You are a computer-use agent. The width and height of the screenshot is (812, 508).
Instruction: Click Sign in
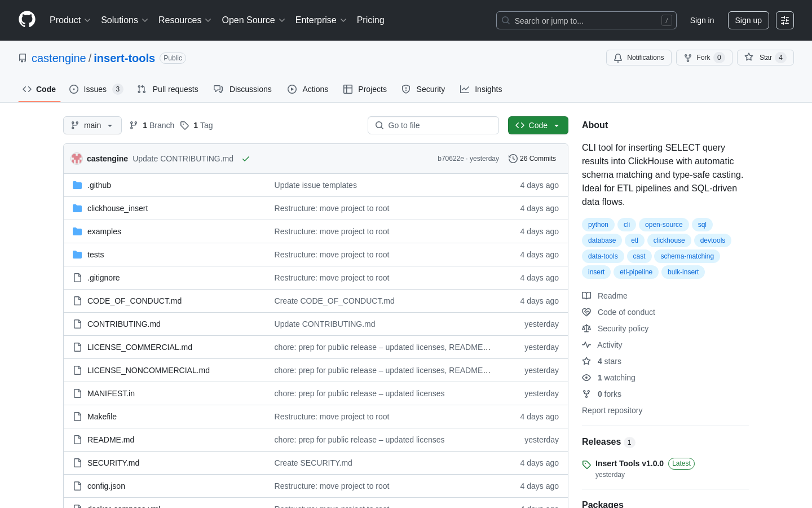[x=702, y=20]
